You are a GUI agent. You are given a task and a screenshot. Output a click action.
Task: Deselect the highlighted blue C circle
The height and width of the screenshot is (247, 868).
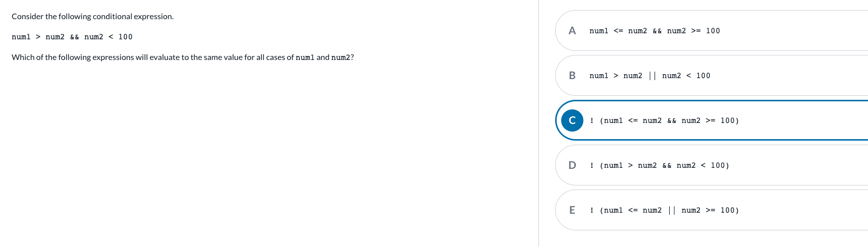[x=572, y=120]
